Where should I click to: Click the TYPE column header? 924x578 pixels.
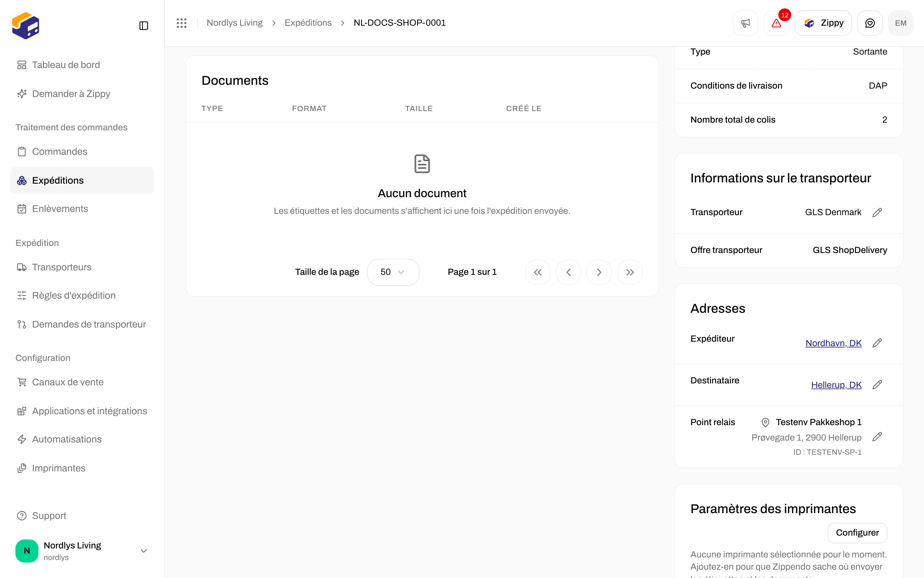[212, 109]
